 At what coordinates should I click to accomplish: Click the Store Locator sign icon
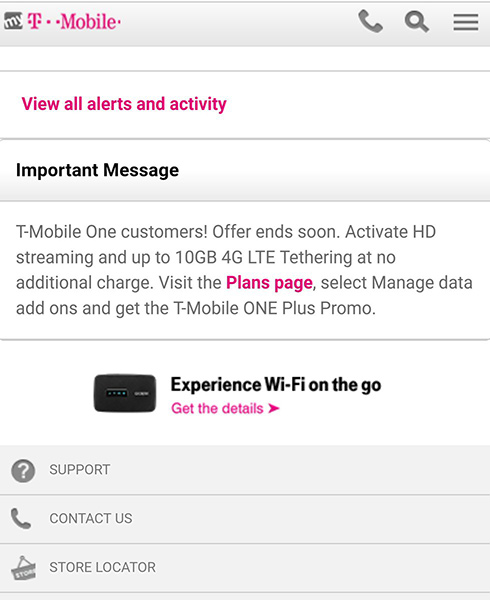coord(23,568)
